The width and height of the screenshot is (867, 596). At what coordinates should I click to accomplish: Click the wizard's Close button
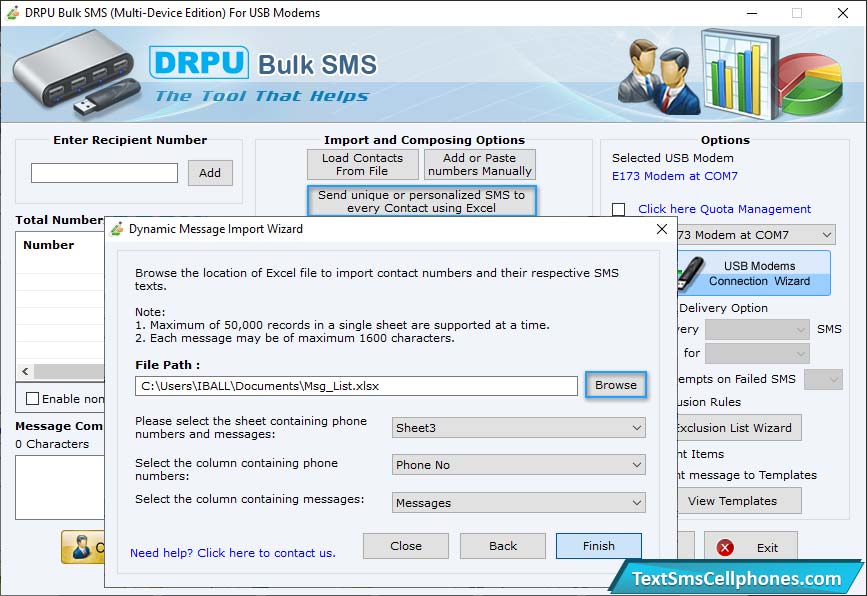click(406, 546)
